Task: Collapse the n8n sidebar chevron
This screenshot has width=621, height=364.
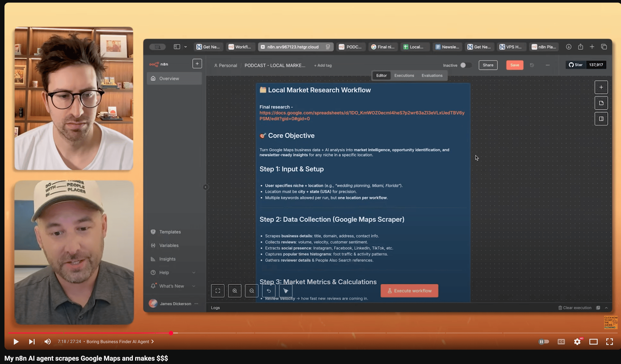Action: pyautogui.click(x=205, y=187)
